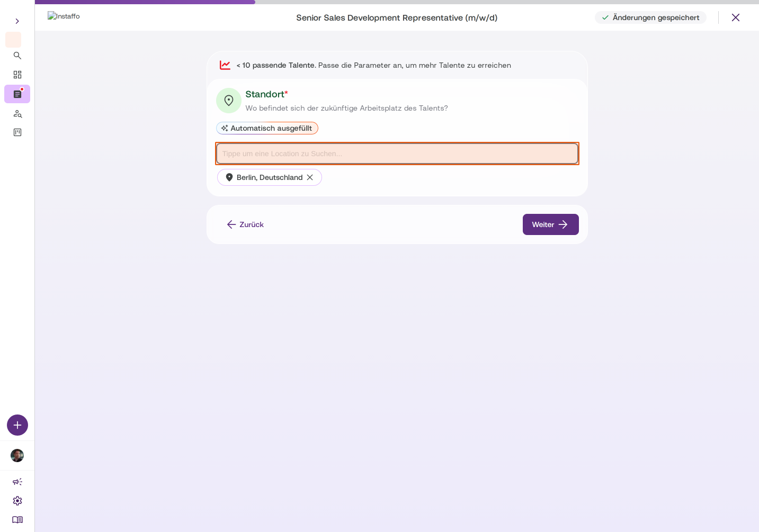Open the megaphone announcements icon
This screenshot has height=532, width=759.
point(17,482)
